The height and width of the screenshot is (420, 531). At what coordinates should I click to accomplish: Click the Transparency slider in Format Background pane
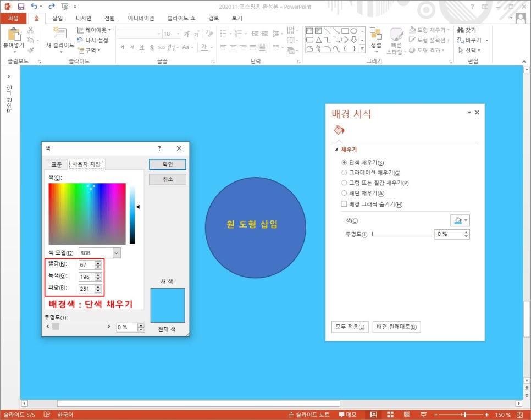click(x=402, y=234)
